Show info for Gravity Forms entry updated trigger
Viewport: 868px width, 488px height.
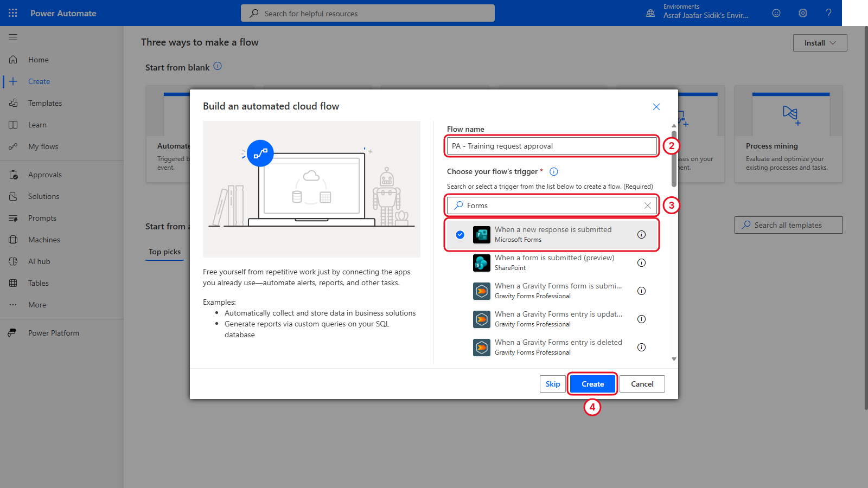click(x=641, y=319)
